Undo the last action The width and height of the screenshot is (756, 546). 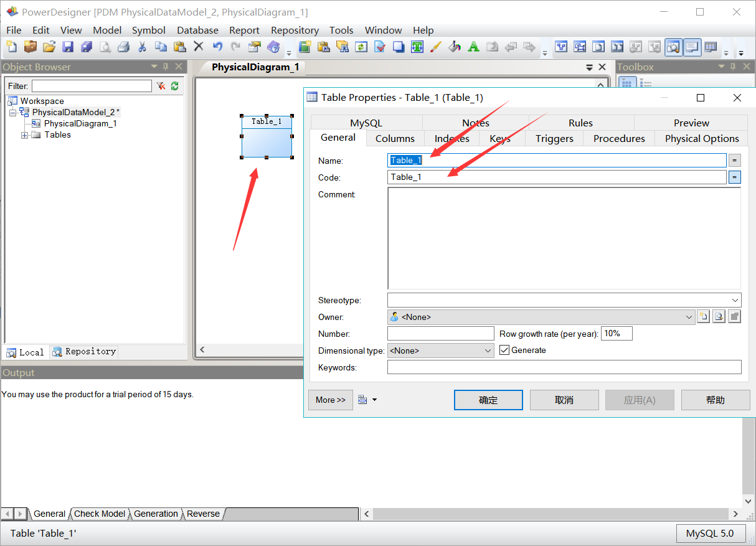(219, 47)
